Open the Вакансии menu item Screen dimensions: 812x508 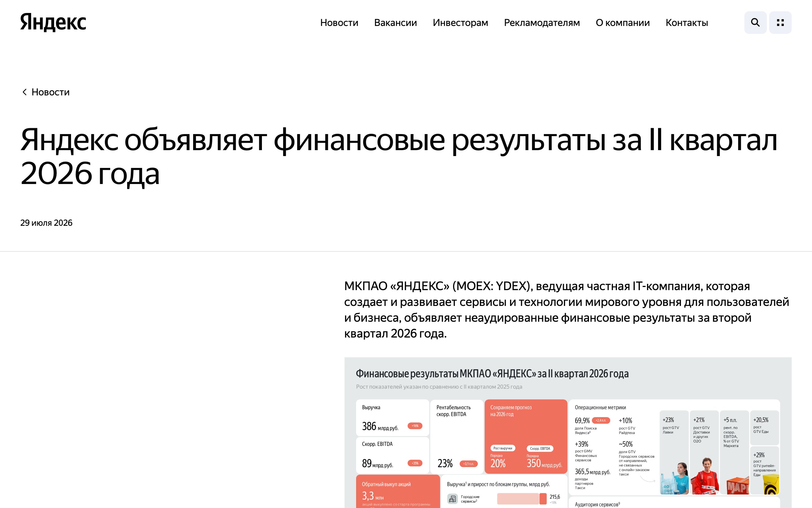tap(395, 23)
